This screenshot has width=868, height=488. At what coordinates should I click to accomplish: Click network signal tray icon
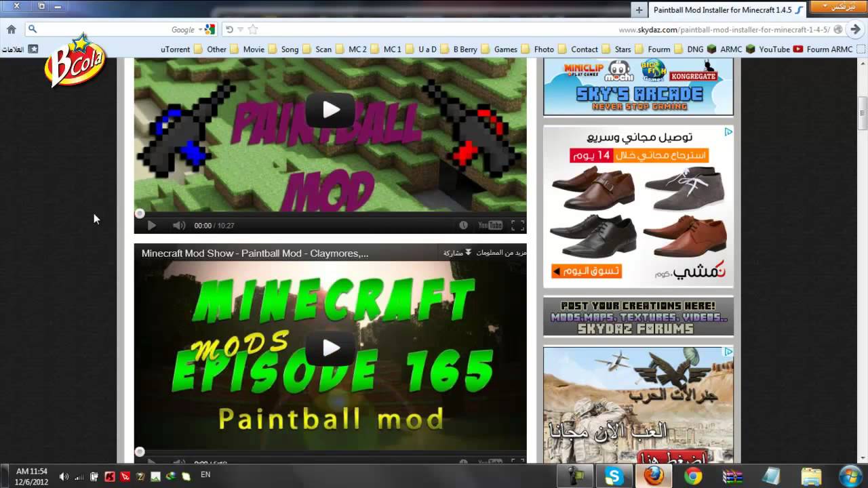[x=79, y=476]
